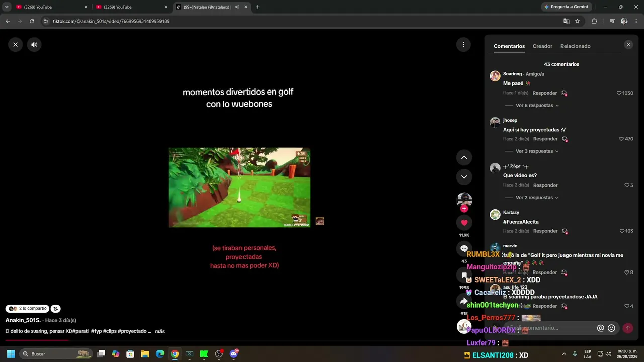Mute the TikTok tab via its speaker icon
Screen dimensions: 644x362
[x=237, y=7]
